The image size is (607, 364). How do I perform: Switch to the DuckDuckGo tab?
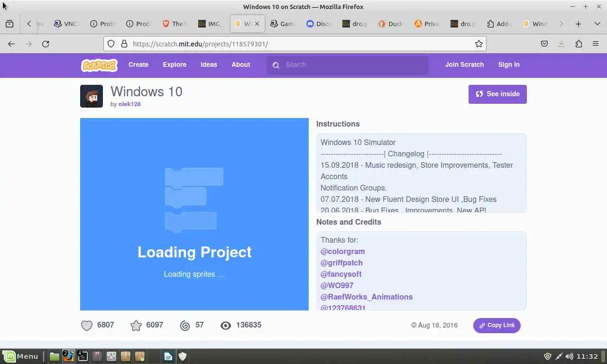tap(391, 24)
